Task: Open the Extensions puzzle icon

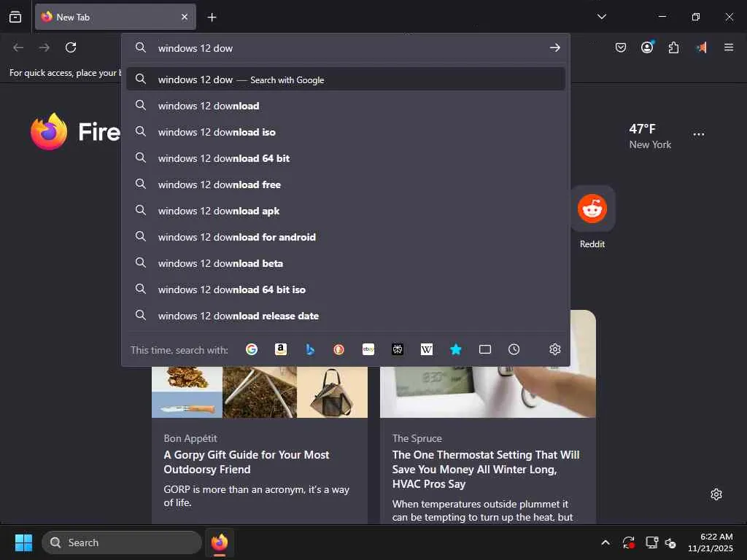Action: pos(673,47)
